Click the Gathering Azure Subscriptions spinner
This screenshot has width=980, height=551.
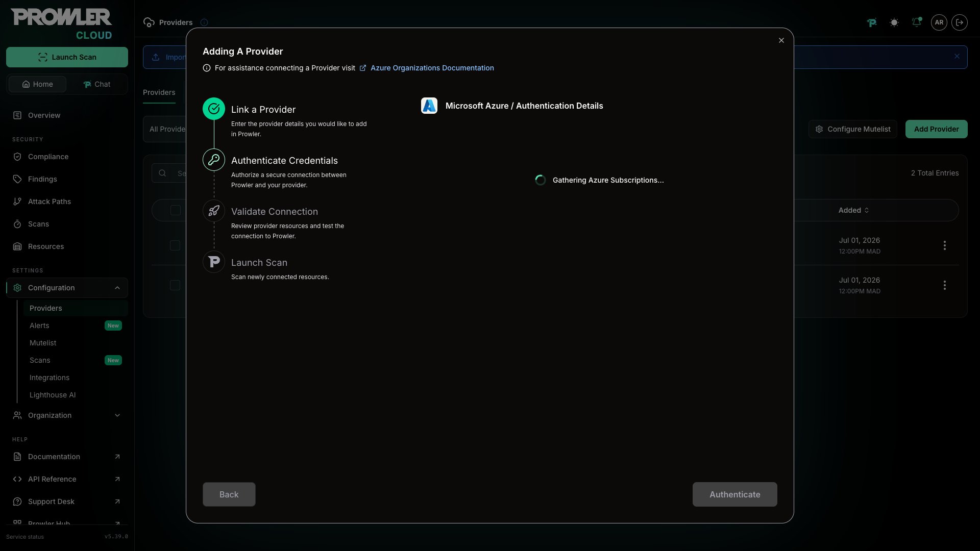pos(541,180)
